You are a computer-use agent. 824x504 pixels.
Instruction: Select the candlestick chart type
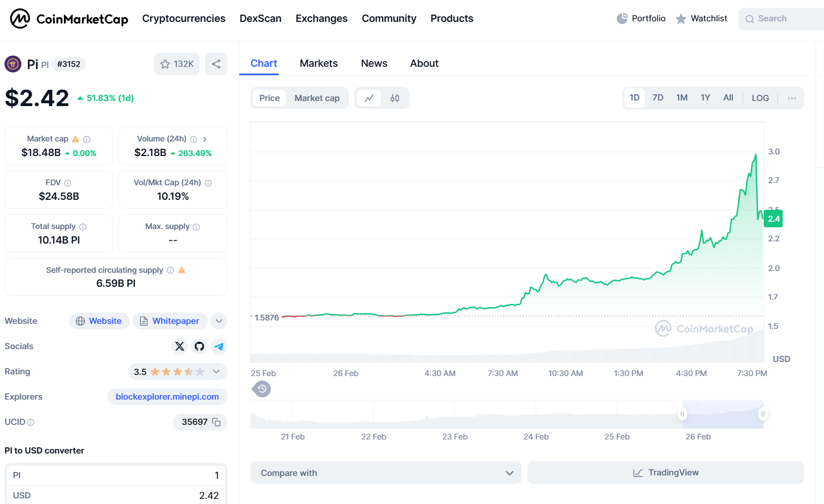coord(395,98)
